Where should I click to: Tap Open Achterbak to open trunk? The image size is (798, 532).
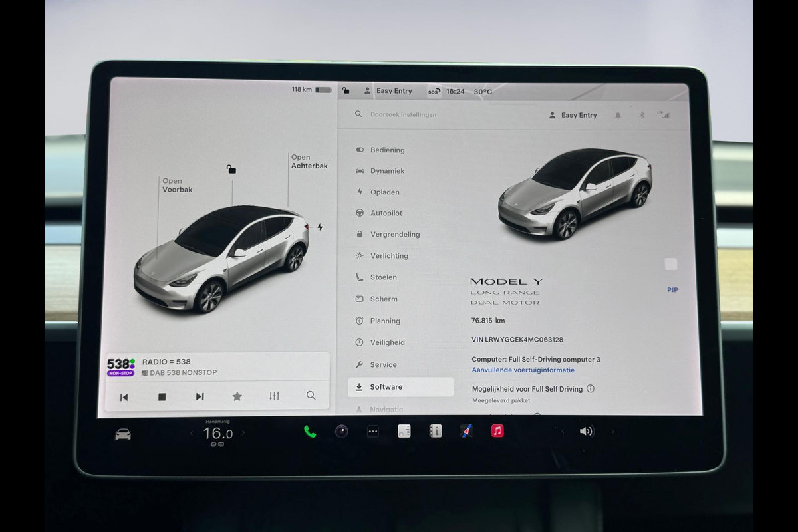point(309,162)
